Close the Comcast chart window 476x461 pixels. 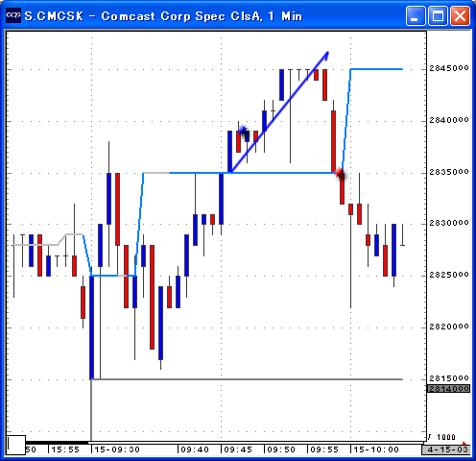460,15
